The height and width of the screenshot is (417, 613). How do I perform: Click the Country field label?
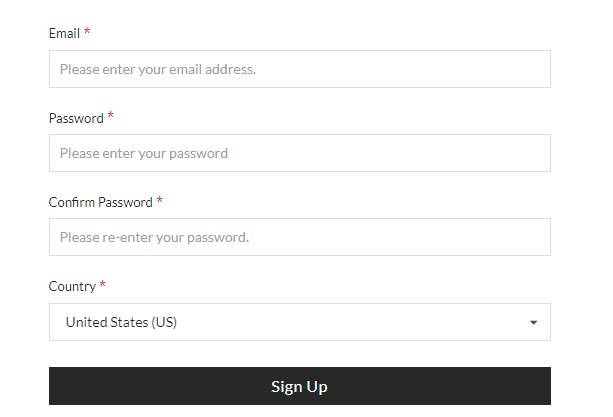tap(72, 286)
